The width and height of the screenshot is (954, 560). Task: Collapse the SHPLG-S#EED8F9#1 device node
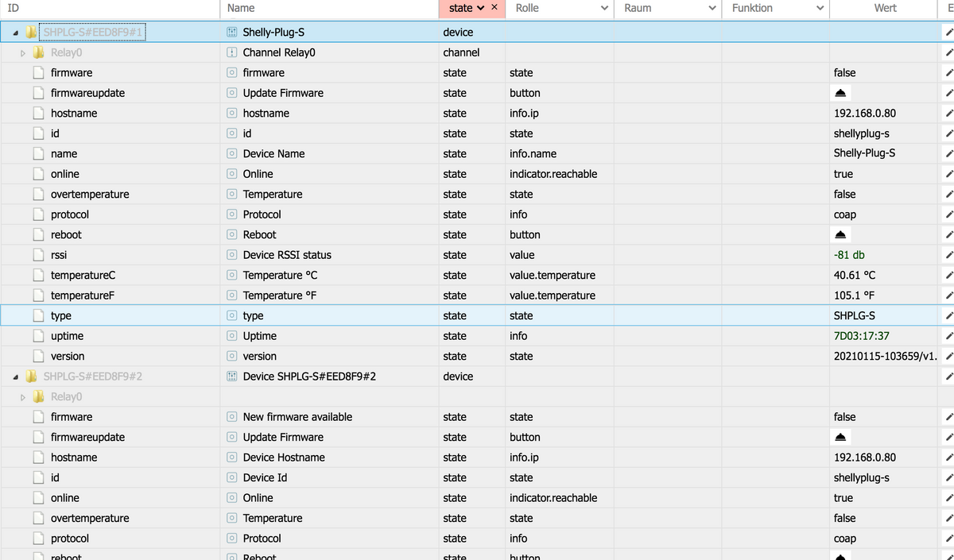click(17, 33)
